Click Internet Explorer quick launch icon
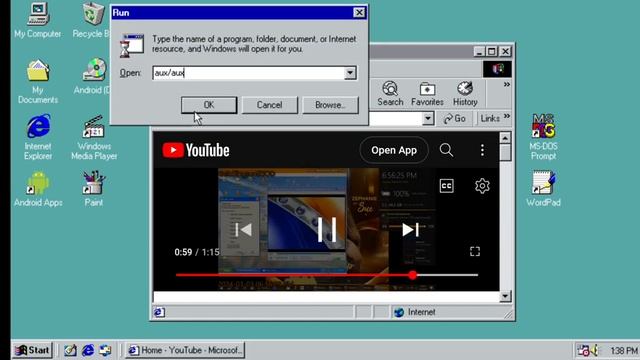The height and width of the screenshot is (360, 640). 88,350
